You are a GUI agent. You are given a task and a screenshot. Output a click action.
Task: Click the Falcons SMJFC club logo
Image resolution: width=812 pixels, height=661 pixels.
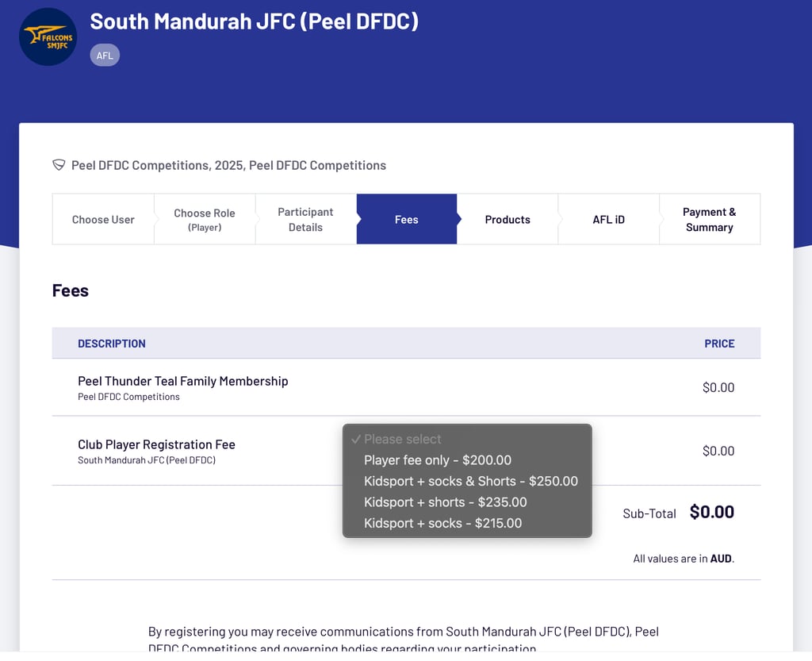(x=48, y=37)
